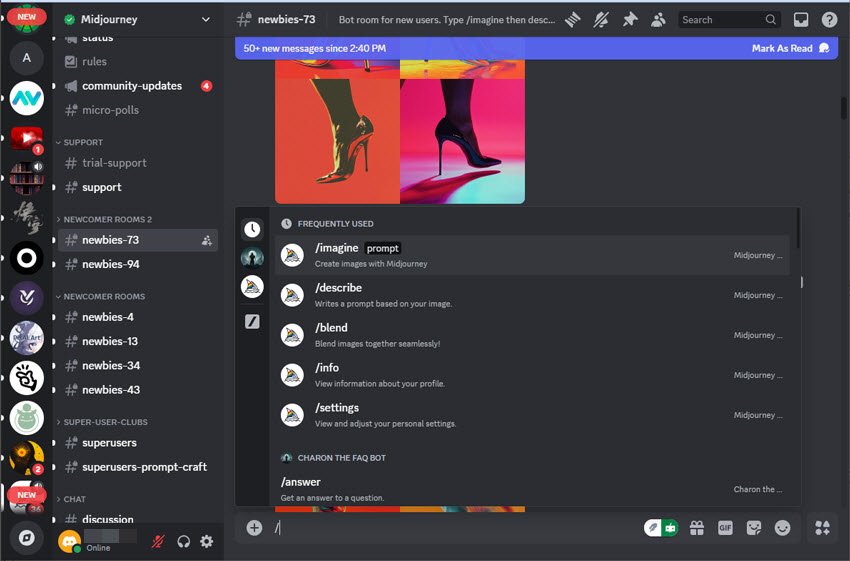Open the Help question mark icon
The height and width of the screenshot is (561, 850).
tap(829, 20)
